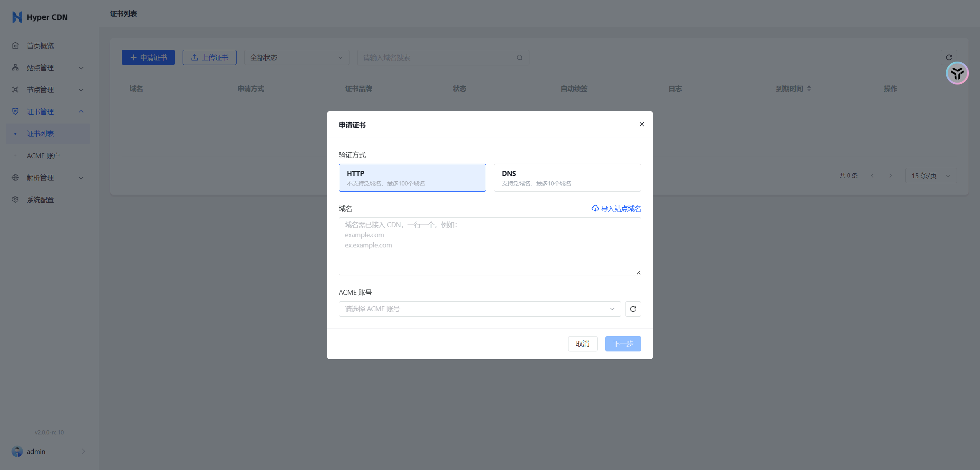The image size is (980, 470).
Task: Click the system configuration gear icon
Action: click(15, 200)
